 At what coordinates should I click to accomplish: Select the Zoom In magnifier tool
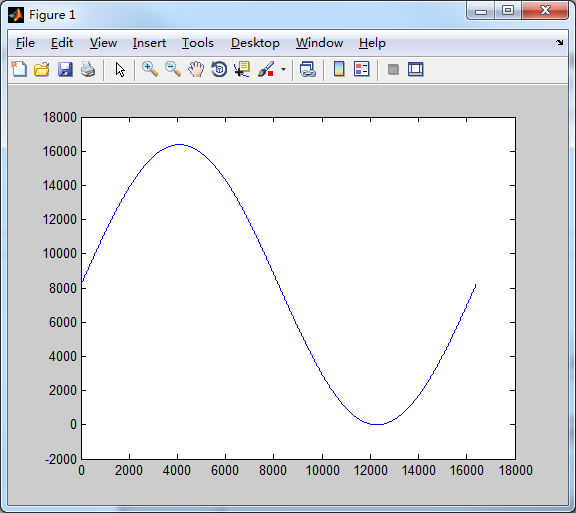click(150, 69)
